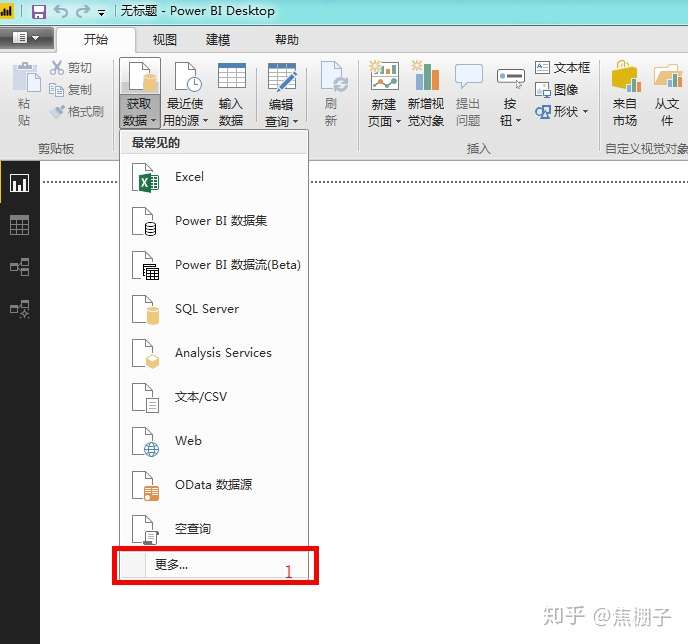The image size is (688, 644).
Task: Switch to the 建模 ribbon tab
Action: [218, 40]
